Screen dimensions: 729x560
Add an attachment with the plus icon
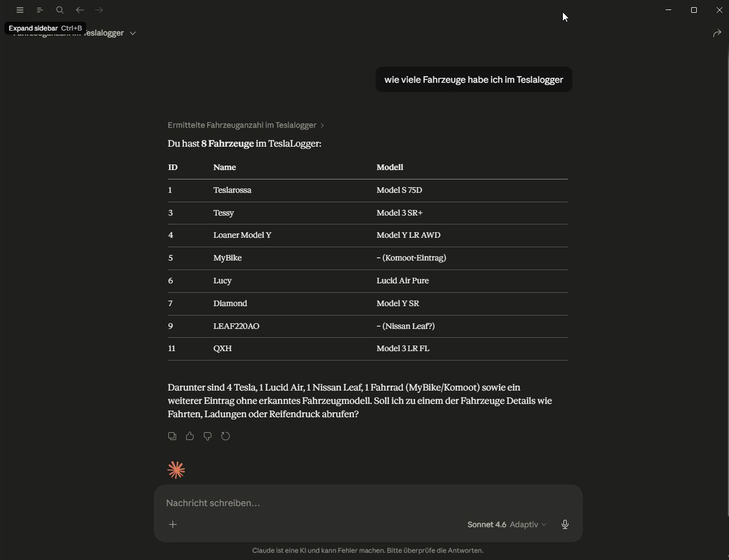coord(173,524)
